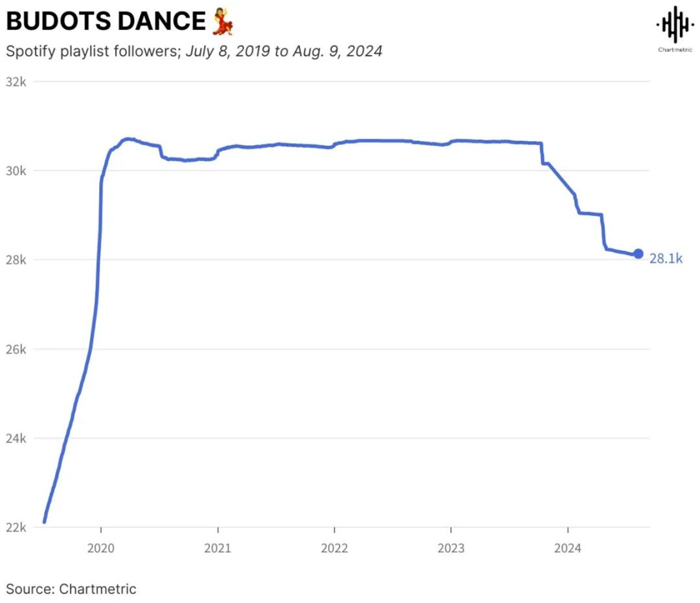Click the 24k y-axis label
Viewport: 700px width, 603px height.
coord(16,438)
